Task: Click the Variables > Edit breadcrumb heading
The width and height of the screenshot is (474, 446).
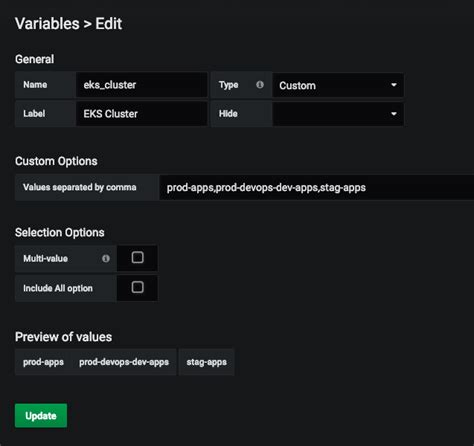Action: (x=68, y=24)
